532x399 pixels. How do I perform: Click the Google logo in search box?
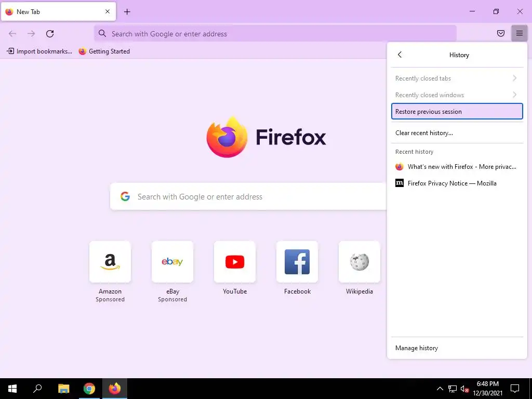tap(125, 196)
